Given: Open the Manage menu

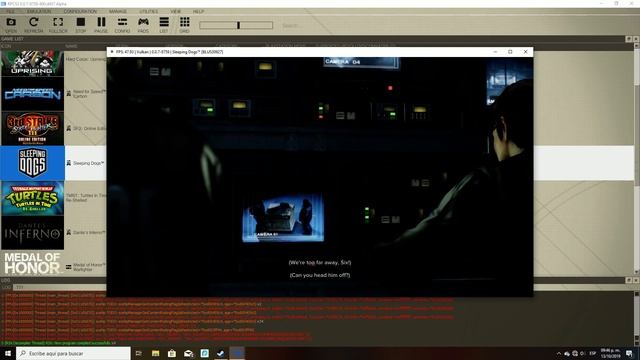Looking at the screenshot, I should (x=118, y=11).
